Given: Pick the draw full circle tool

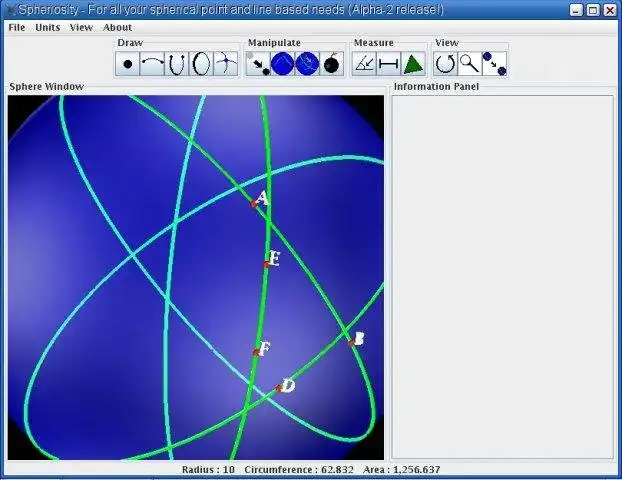Looking at the screenshot, I should pyautogui.click(x=202, y=64).
